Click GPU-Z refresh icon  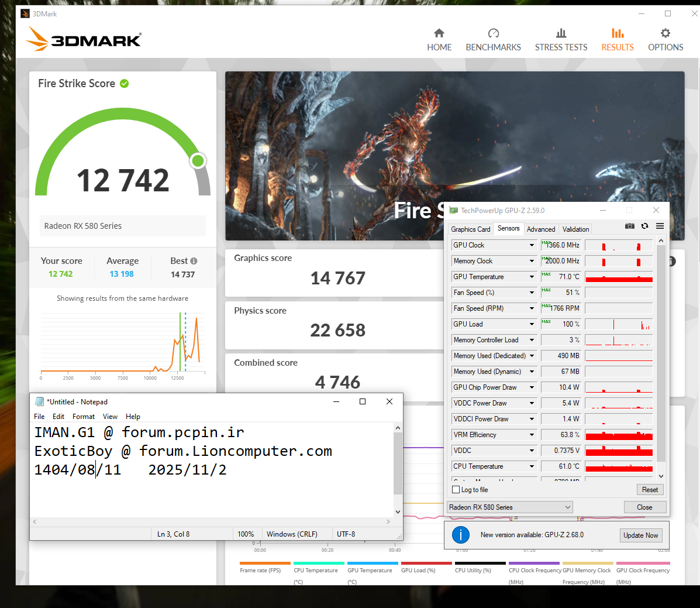coord(644,226)
